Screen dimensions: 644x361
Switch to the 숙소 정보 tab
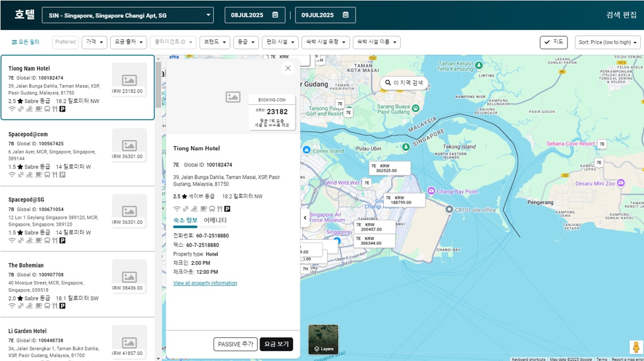(x=185, y=220)
